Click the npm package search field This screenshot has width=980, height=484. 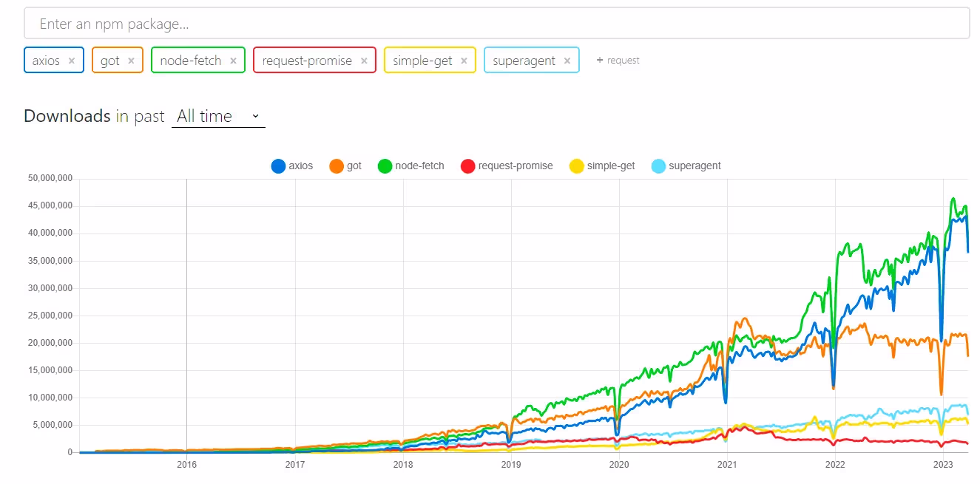(x=496, y=24)
